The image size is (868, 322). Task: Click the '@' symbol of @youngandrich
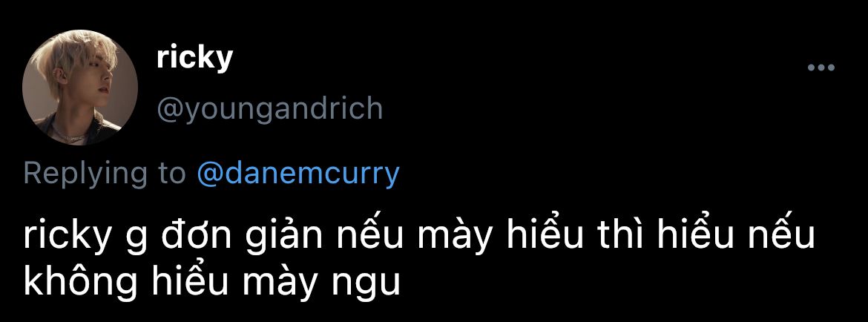pos(171,110)
